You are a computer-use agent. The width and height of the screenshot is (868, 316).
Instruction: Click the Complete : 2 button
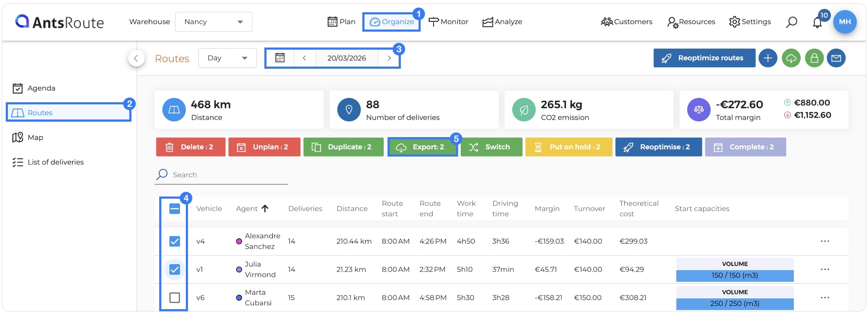[746, 147]
